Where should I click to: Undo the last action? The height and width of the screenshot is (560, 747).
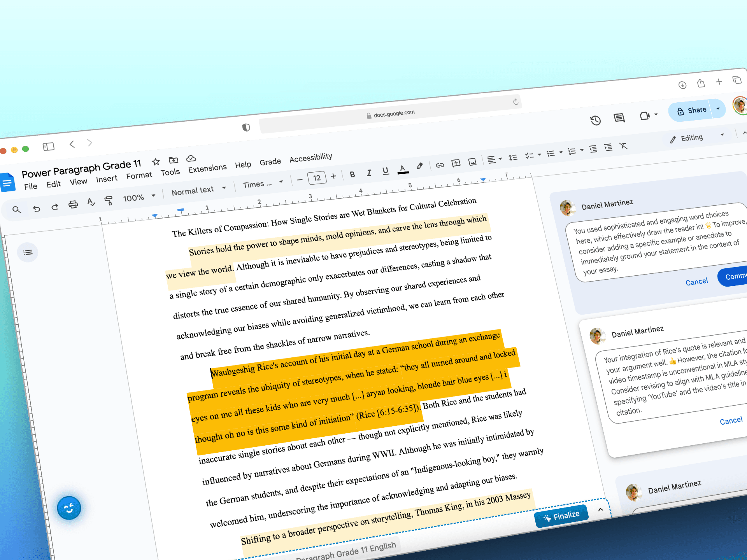[x=37, y=208]
